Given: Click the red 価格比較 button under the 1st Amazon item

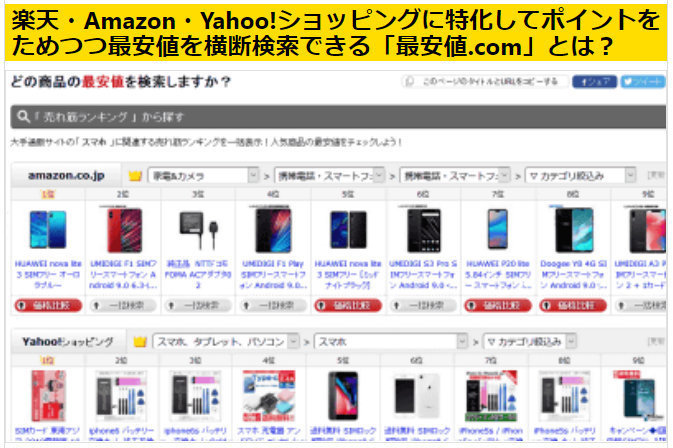Looking at the screenshot, I should 48,306.
